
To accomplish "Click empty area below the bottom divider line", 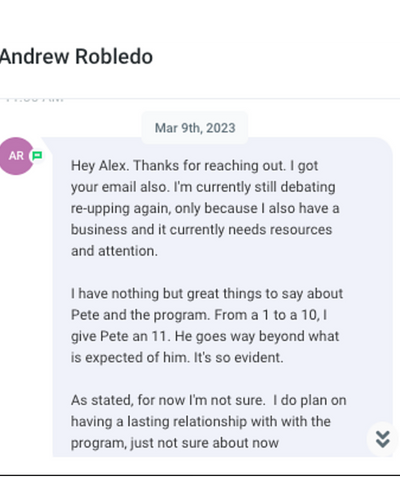I will click(200, 488).
